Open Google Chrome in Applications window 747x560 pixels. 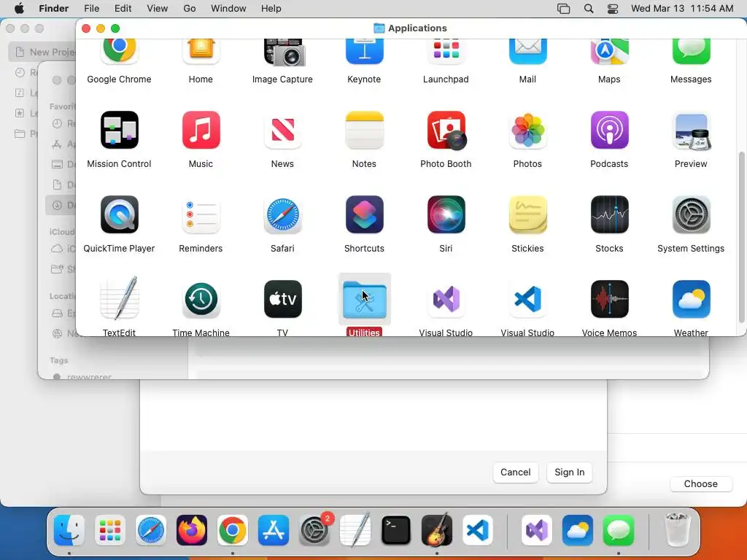119,52
